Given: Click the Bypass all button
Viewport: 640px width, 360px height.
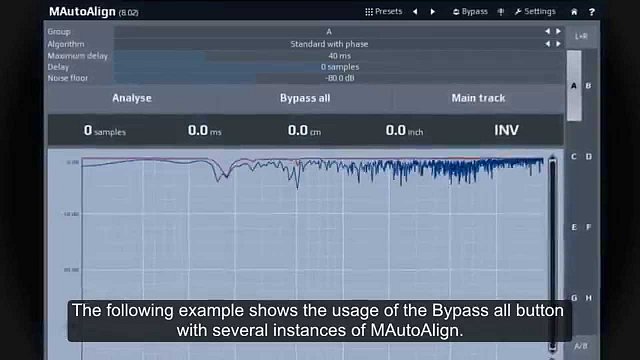Looking at the screenshot, I should click(x=305, y=98).
